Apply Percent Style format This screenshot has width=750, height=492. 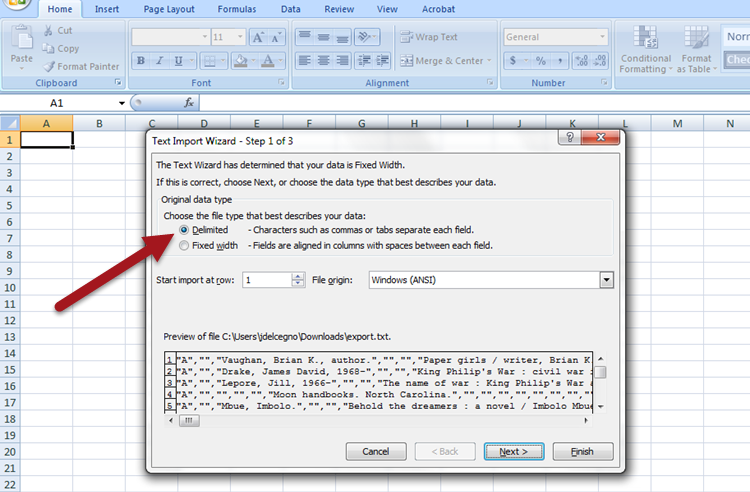(x=541, y=61)
